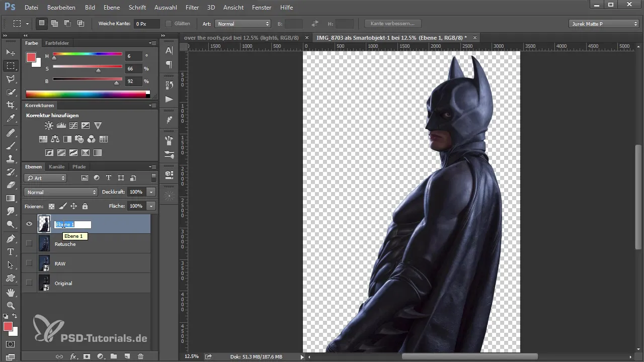Toggle lock all for layer
The height and width of the screenshot is (362, 644).
85,206
